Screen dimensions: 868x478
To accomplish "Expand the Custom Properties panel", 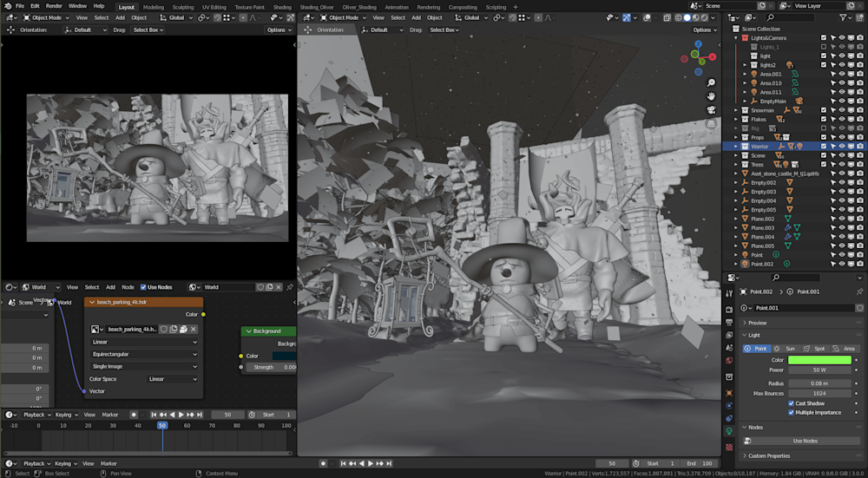I will pos(767,455).
